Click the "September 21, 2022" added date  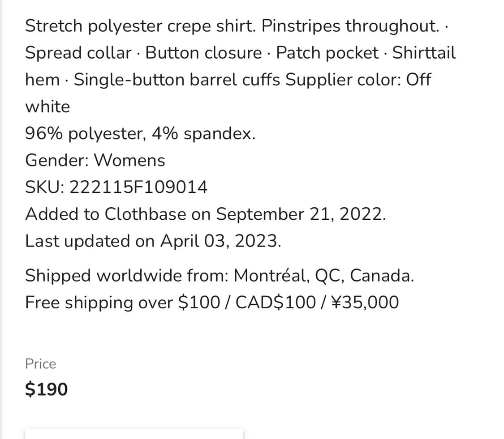[x=301, y=214]
